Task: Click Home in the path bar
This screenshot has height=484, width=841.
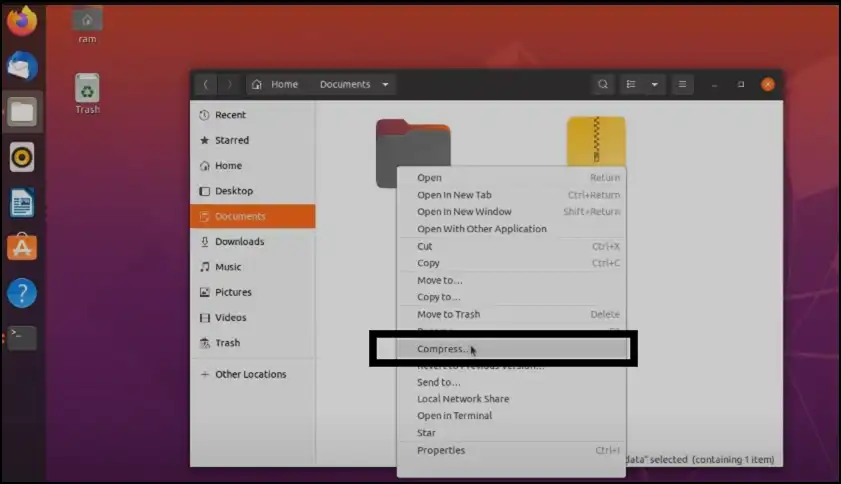Action: (275, 84)
